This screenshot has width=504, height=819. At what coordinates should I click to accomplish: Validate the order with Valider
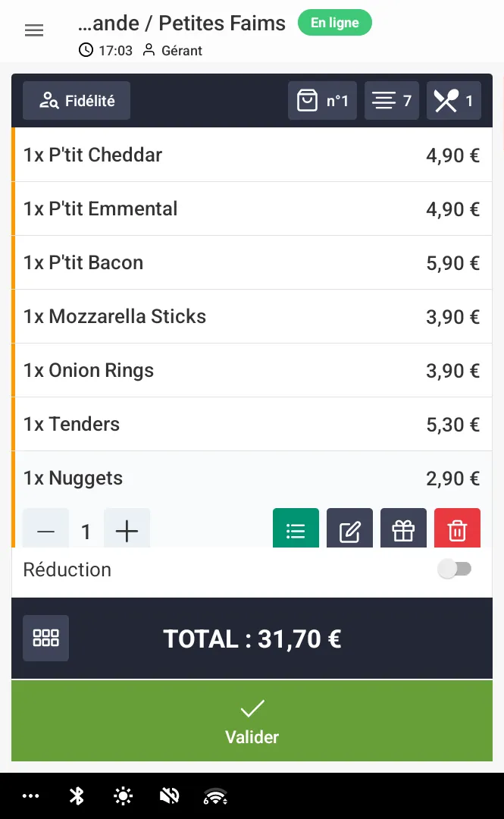[x=252, y=720]
